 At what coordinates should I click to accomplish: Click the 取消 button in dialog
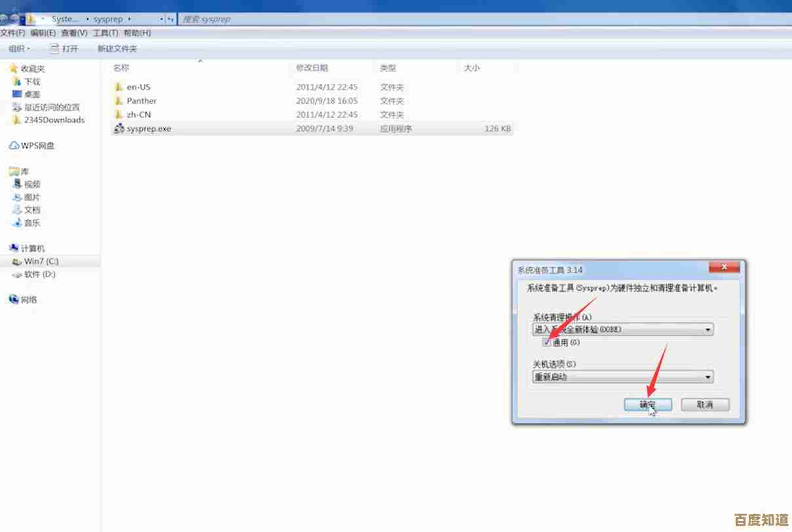click(705, 405)
